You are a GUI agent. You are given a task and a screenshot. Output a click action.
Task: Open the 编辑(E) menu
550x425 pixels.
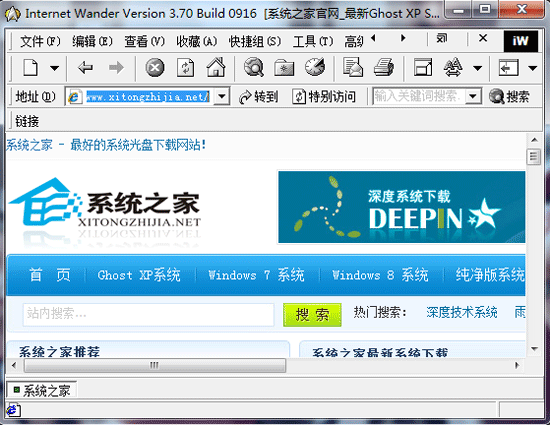[x=92, y=42]
